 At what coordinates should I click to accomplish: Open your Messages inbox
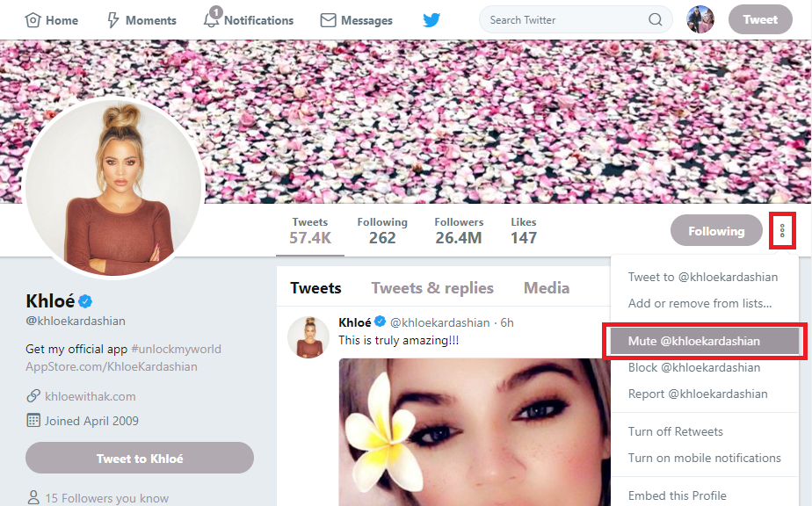tap(355, 19)
